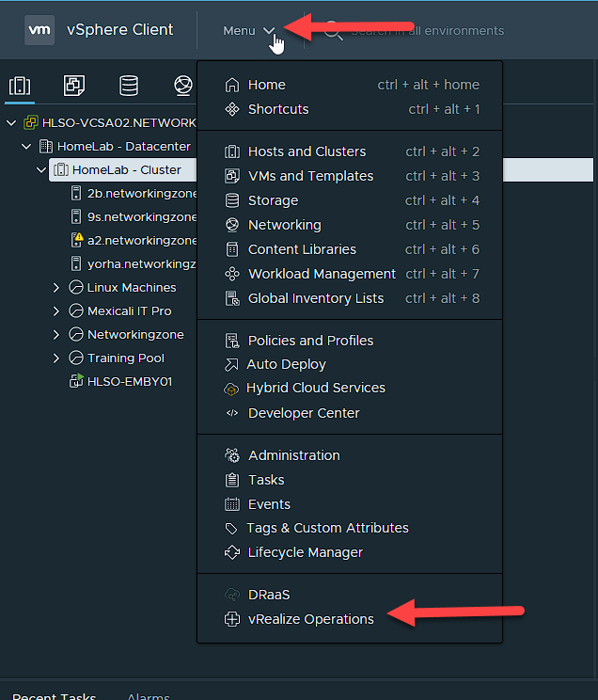Click the VMware vm logo
598x700 pixels.
point(39,30)
